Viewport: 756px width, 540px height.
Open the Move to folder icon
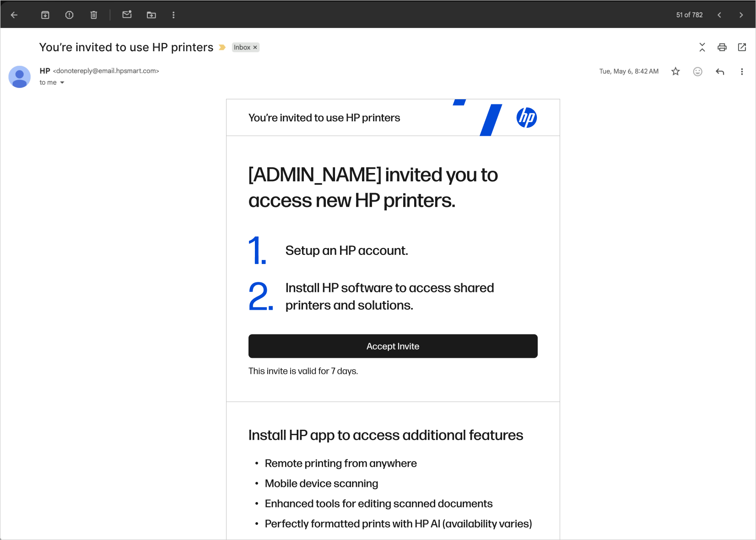[151, 15]
